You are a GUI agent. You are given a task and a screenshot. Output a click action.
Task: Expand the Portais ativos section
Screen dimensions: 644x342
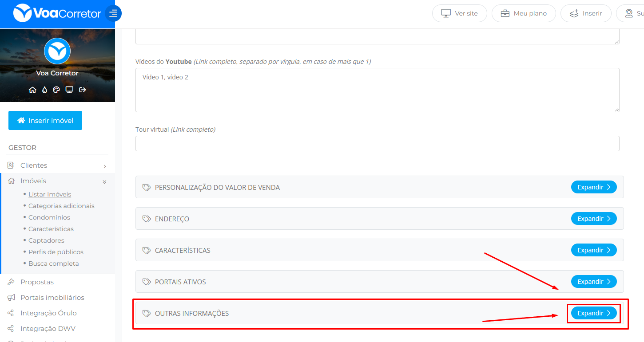tap(594, 282)
